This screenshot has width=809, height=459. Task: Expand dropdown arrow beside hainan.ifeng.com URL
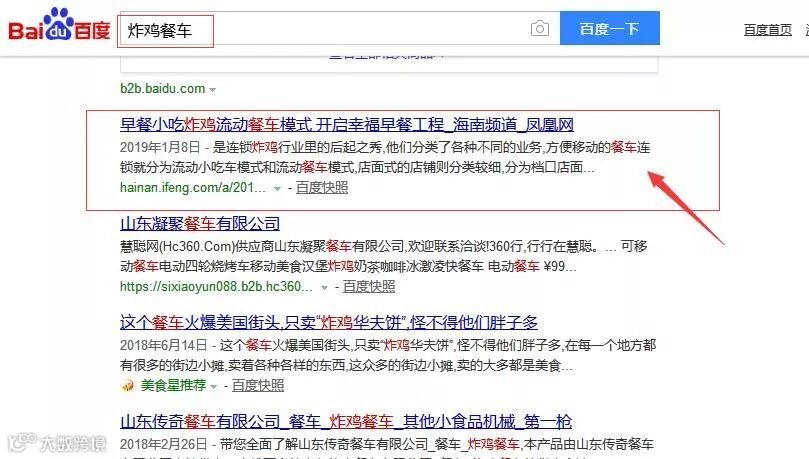(x=277, y=188)
